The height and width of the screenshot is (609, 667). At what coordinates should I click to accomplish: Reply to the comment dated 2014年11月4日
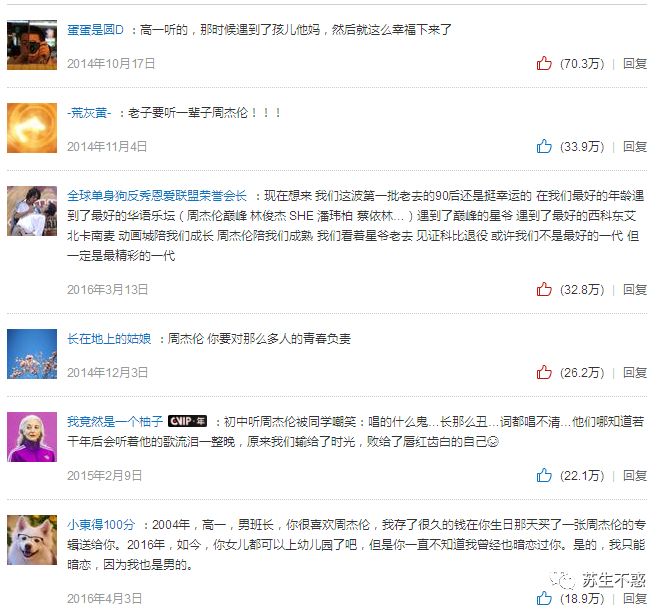pyautogui.click(x=635, y=146)
